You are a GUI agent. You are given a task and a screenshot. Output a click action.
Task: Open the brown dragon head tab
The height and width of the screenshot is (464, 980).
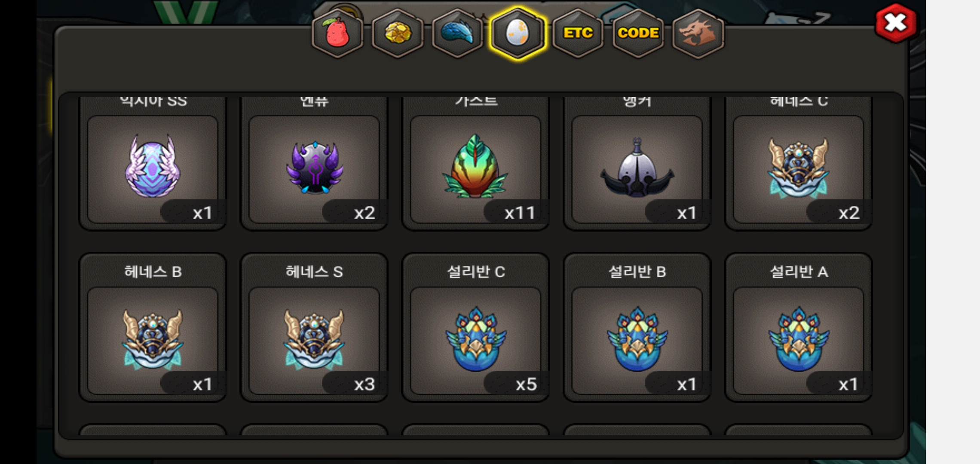tap(698, 34)
